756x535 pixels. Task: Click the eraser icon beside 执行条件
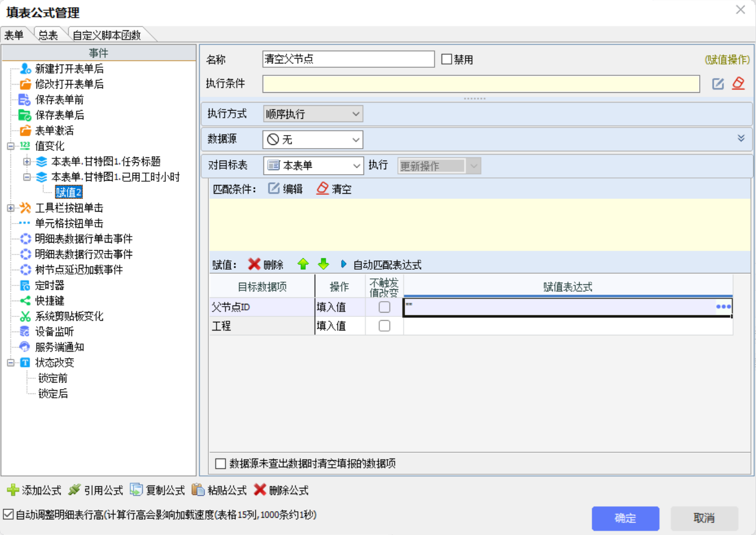point(739,83)
